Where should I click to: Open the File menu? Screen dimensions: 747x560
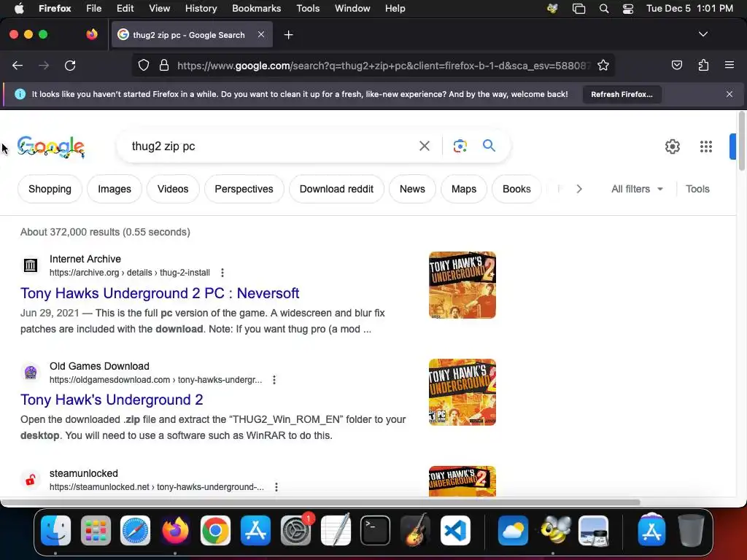click(x=93, y=9)
